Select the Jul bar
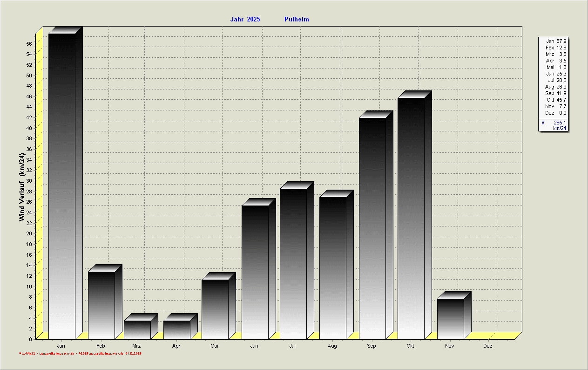The width and height of the screenshot is (588, 370). pyautogui.click(x=293, y=264)
